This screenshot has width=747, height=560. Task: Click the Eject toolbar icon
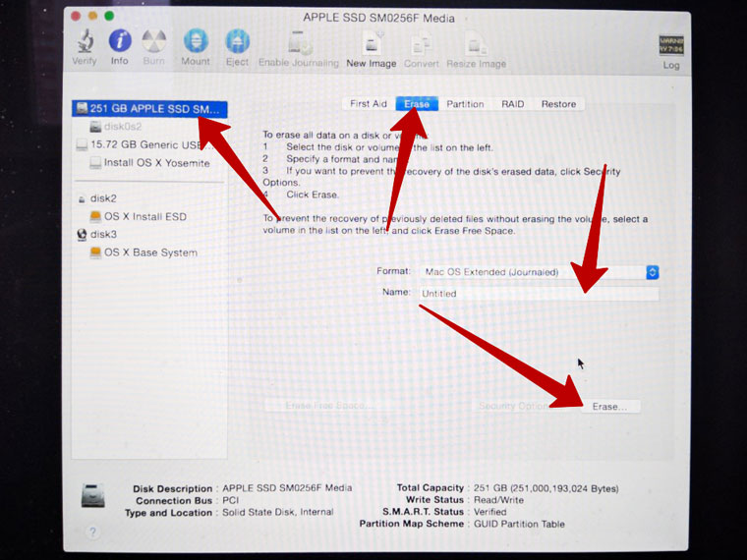coord(237,41)
